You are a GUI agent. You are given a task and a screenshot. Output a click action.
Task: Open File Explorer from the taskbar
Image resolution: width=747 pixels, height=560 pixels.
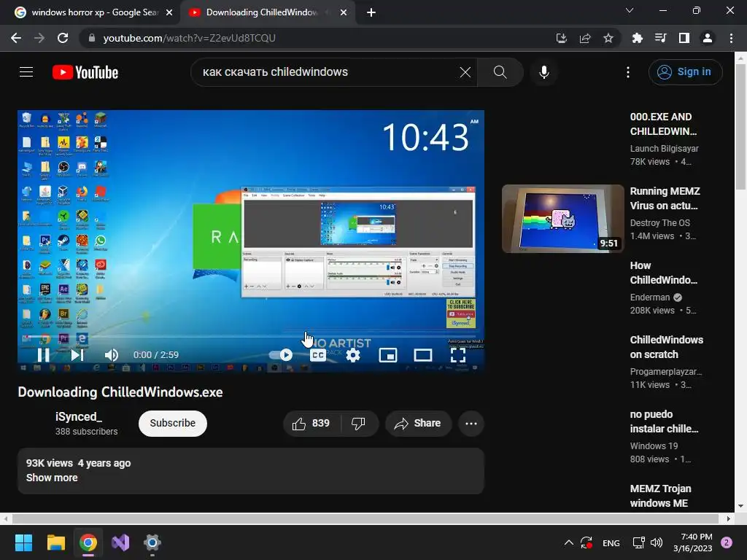[55, 542]
